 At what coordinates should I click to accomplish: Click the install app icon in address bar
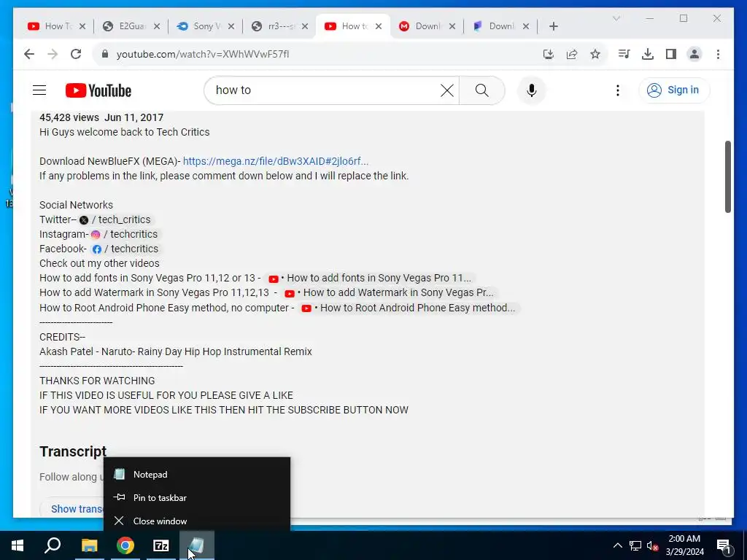(x=549, y=54)
